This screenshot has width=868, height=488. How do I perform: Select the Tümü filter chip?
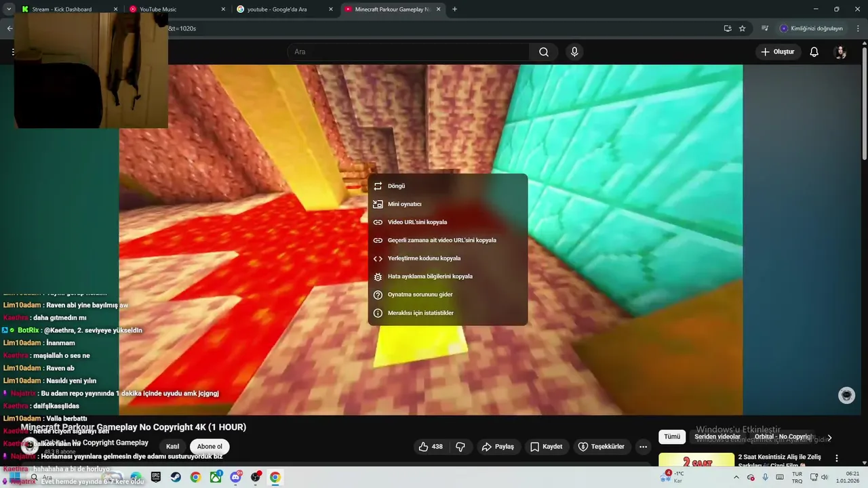(672, 437)
